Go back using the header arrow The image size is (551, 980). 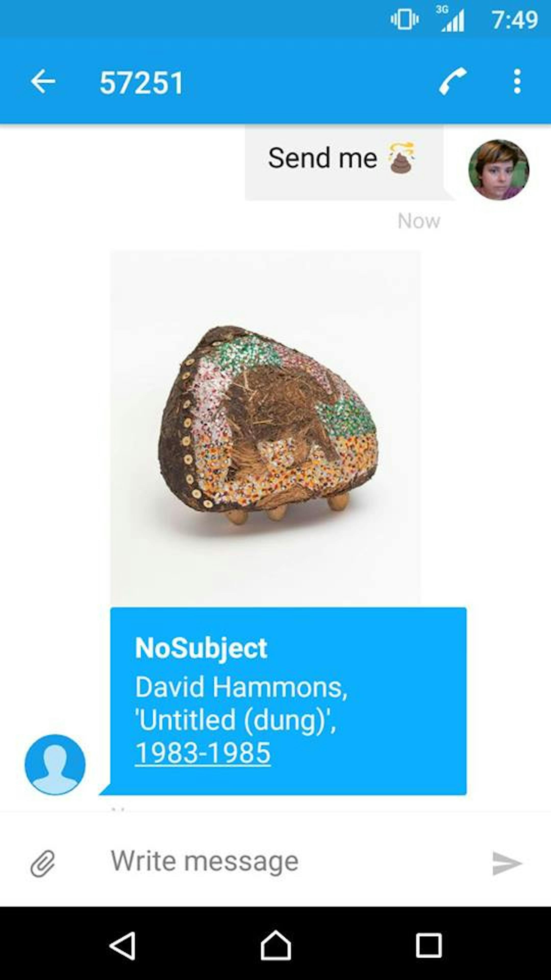click(43, 81)
